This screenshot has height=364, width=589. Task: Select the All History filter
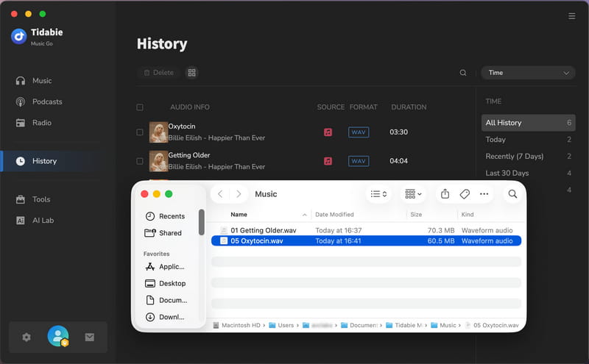pyautogui.click(x=528, y=123)
